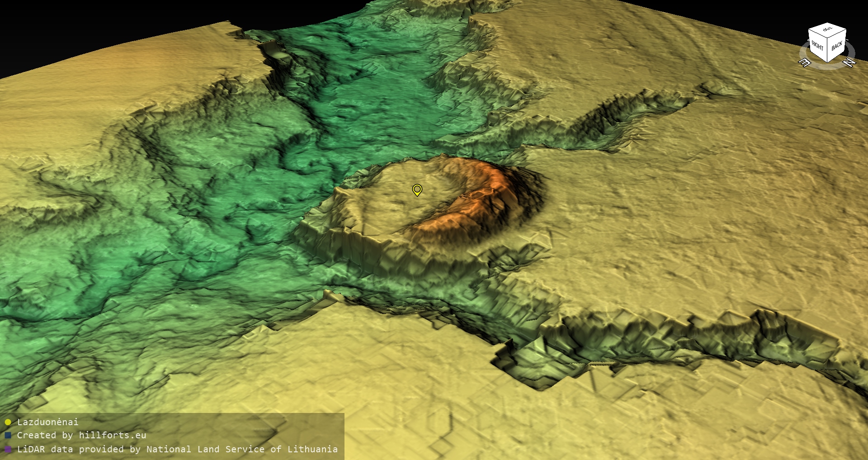Screen dimensions: 868x460
Task: Click the RIGHT face of the view cube
Action: tap(817, 46)
